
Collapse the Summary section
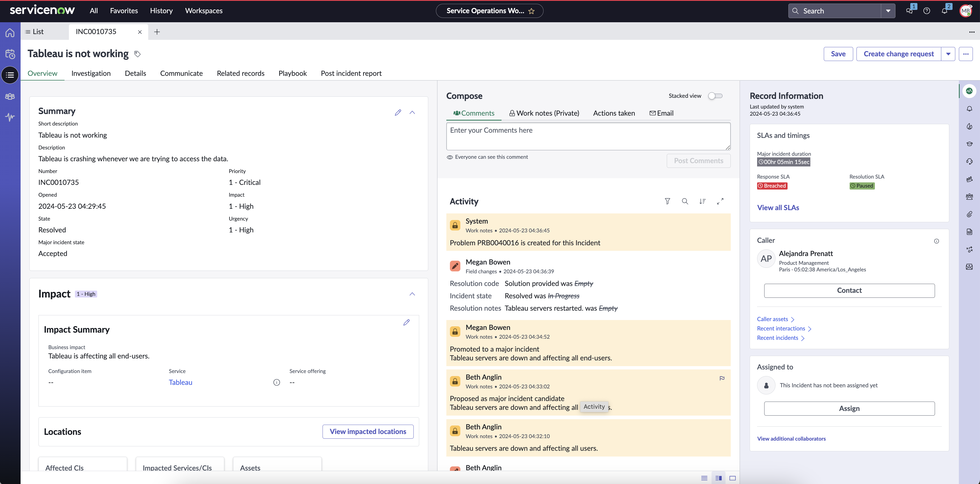pyautogui.click(x=412, y=112)
